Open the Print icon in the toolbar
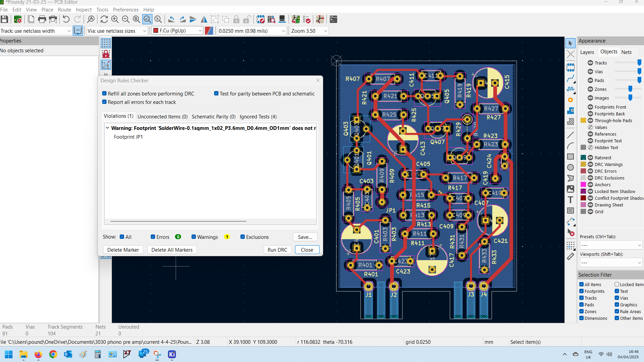The image size is (644, 362). (42, 19)
